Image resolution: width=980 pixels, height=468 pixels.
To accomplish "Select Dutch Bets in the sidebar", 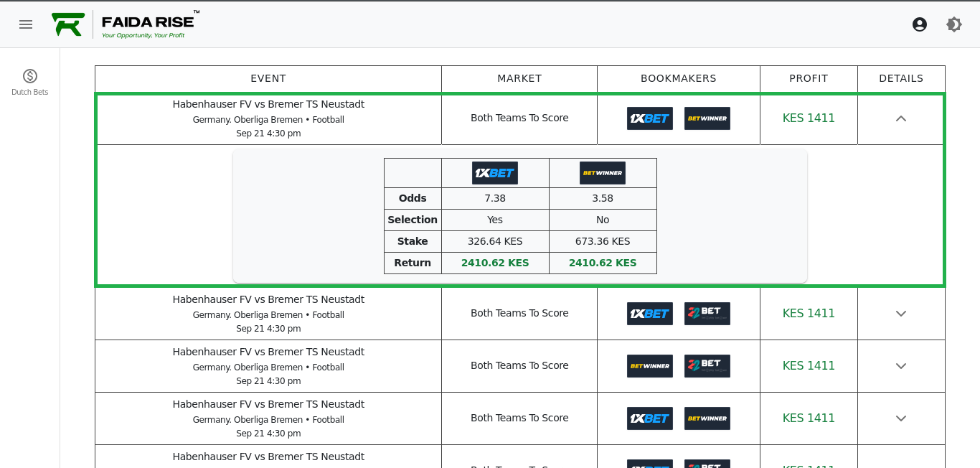I will [x=29, y=80].
